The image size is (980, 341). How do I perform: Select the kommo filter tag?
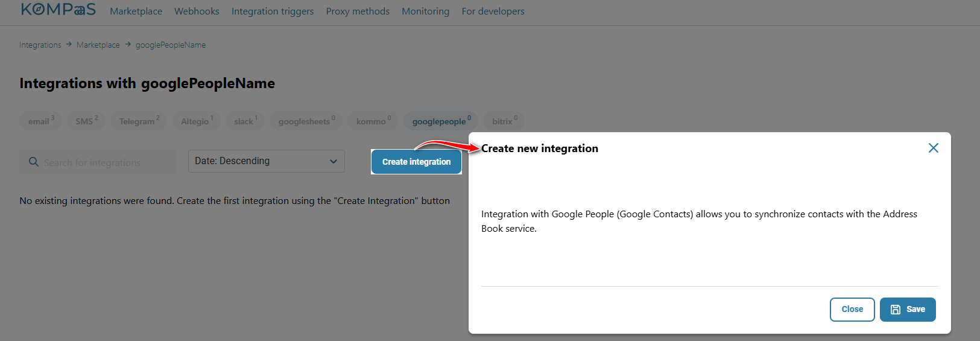(x=373, y=121)
